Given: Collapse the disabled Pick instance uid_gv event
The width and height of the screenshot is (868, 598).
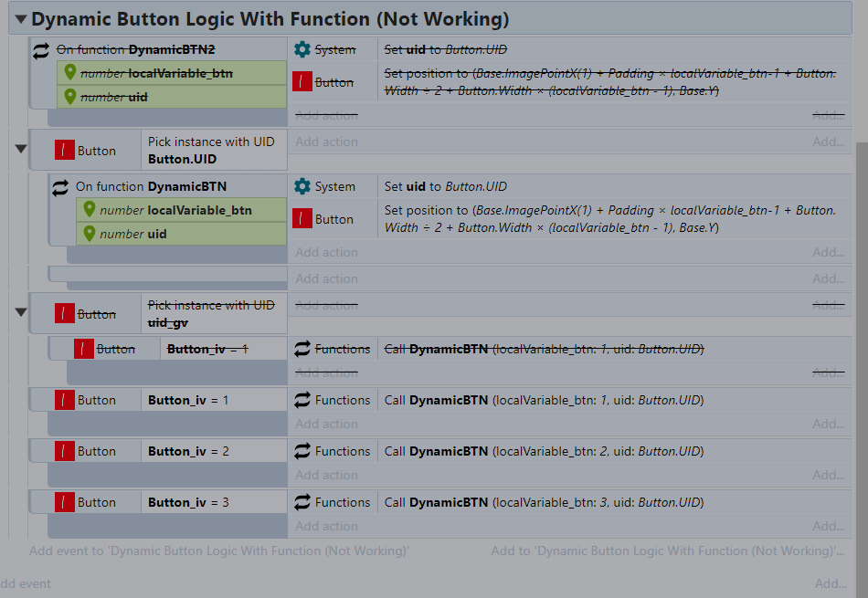Looking at the screenshot, I should tap(21, 312).
